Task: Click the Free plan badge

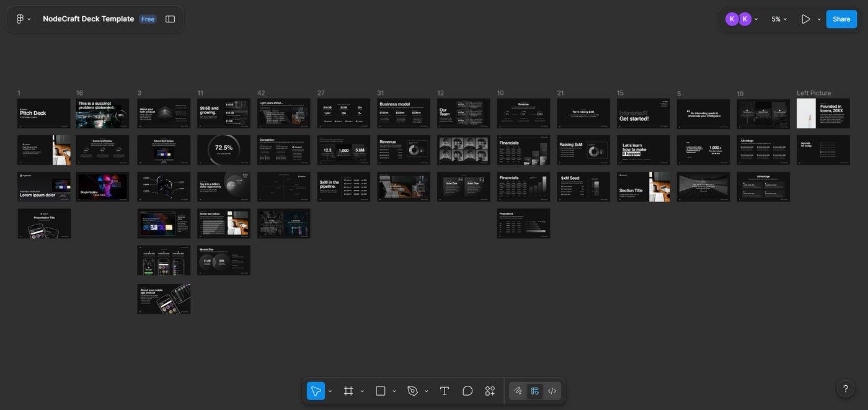Action: (x=148, y=19)
